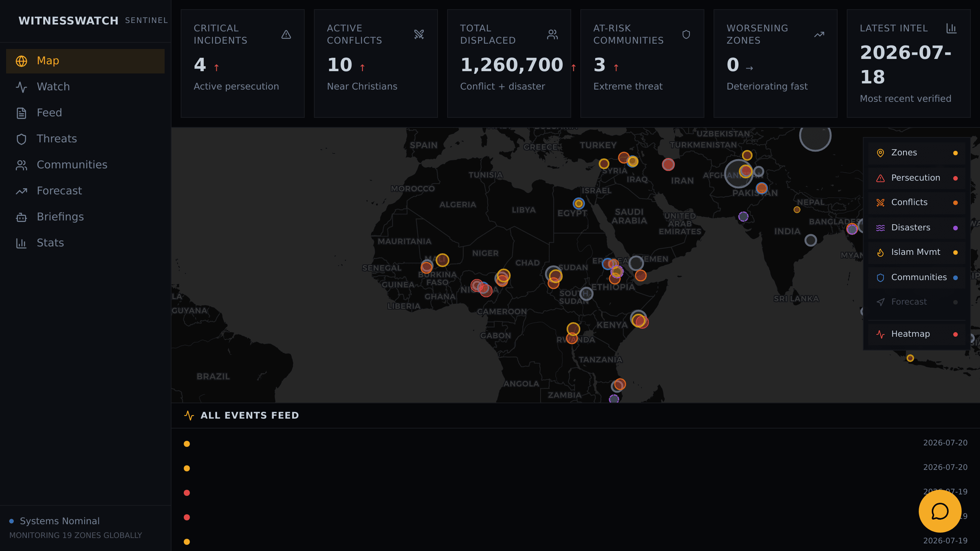
Task: Open the Map page in sidebar
Action: (85, 61)
